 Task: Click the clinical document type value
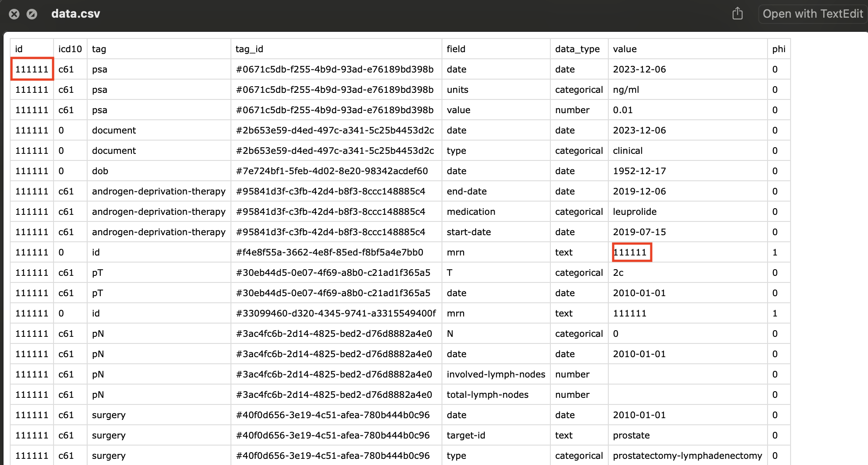(627, 151)
